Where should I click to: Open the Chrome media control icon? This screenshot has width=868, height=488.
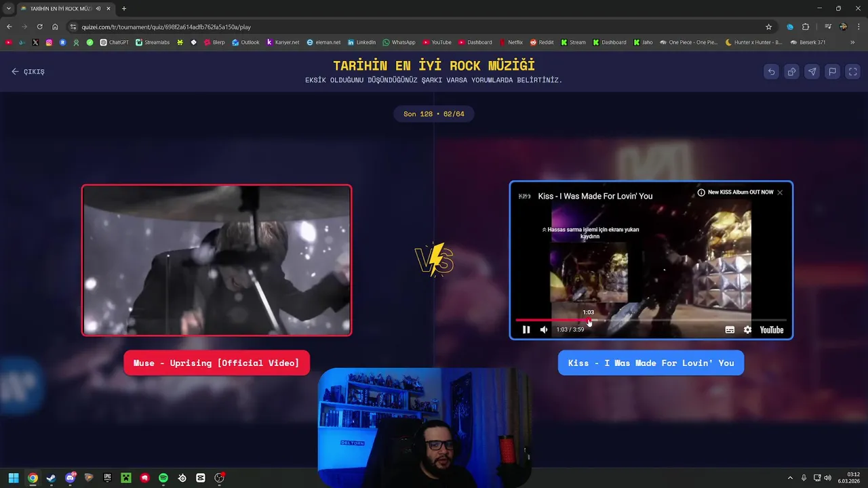(829, 27)
